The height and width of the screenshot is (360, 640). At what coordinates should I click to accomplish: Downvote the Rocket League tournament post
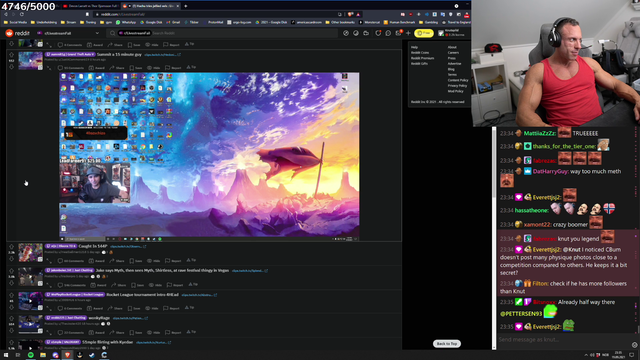pyautogui.click(x=11, y=307)
